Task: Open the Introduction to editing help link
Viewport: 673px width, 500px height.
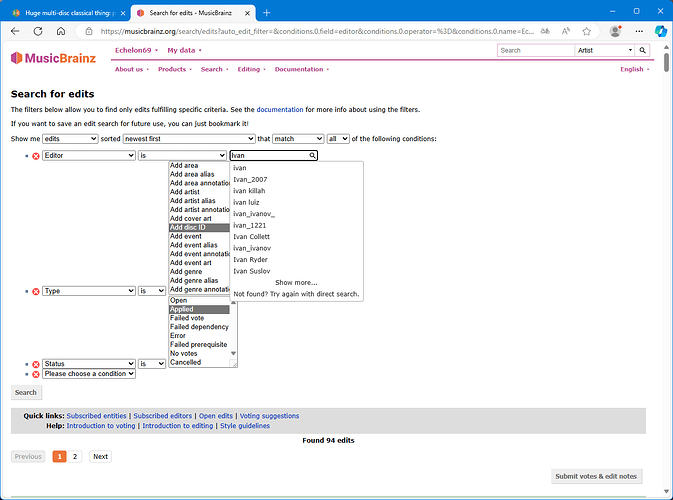Action: 178,426
